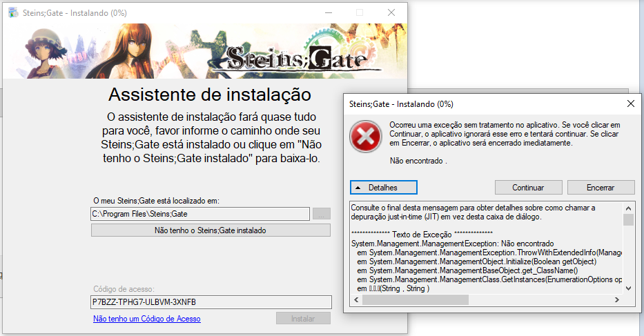Viewport: 644px width, 336px height.
Task: Click the get_ClassName() stack trace line
Action: (467, 270)
